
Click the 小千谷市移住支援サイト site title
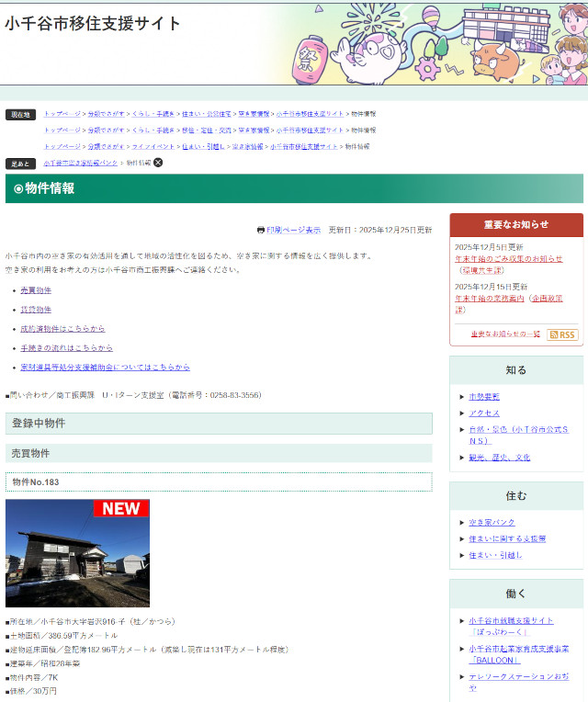(x=93, y=24)
